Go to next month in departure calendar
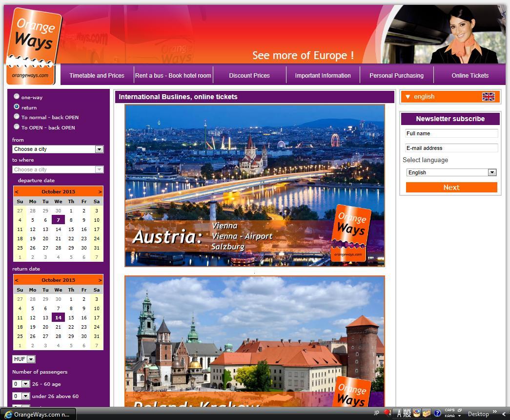Viewport: 510px width, 420px height. click(x=100, y=192)
